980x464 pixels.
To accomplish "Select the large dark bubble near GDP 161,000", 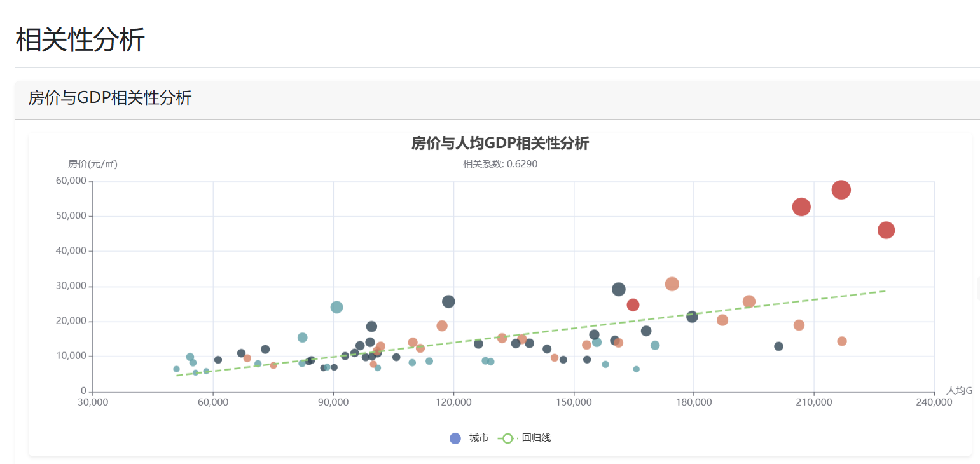I will click(618, 289).
